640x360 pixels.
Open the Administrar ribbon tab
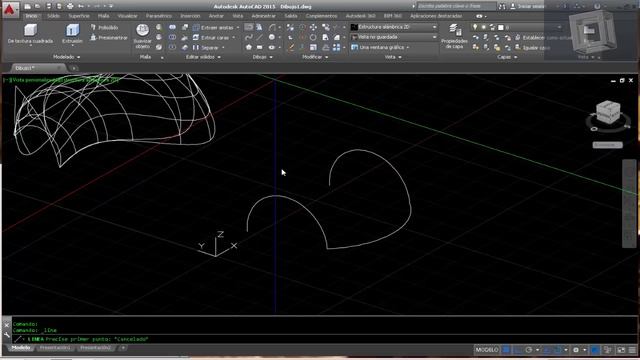264,16
